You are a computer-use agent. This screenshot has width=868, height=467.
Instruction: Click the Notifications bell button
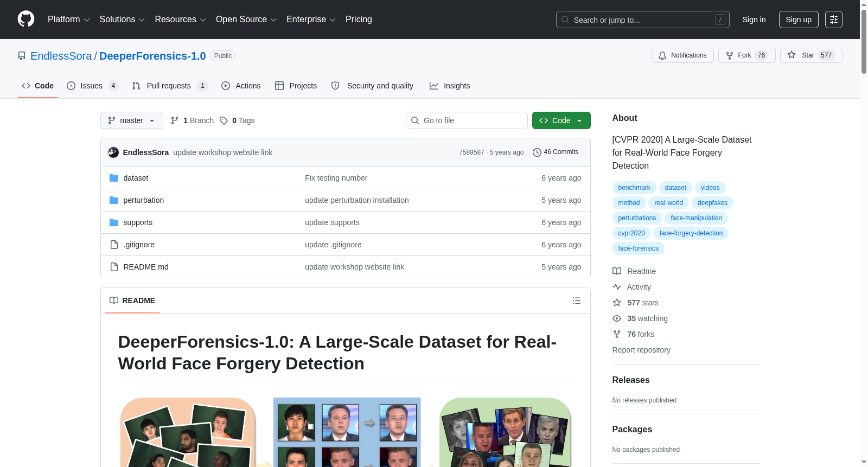pyautogui.click(x=682, y=55)
